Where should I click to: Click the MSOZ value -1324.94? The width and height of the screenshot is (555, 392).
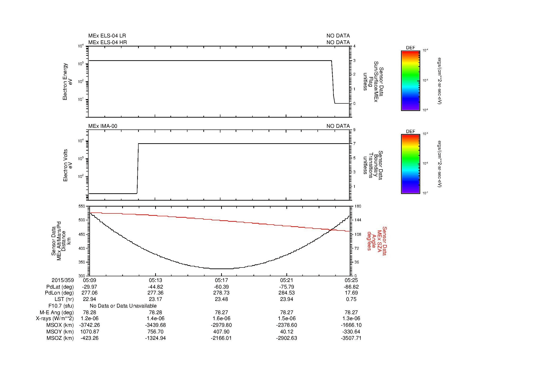click(155, 338)
